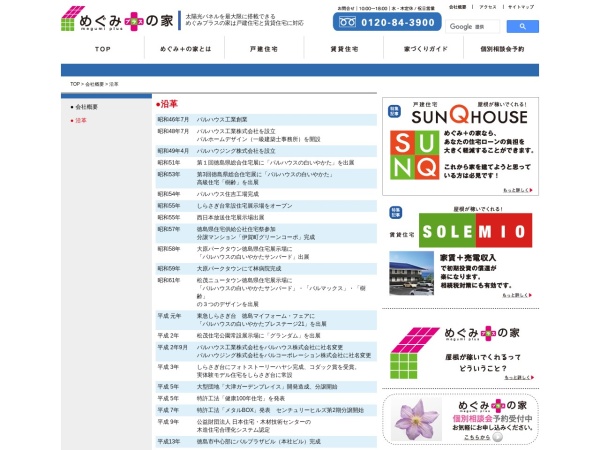Click もっと詳しく arrow under SOLEMIO section
The height and width of the screenshot is (450, 600).
click(x=517, y=295)
